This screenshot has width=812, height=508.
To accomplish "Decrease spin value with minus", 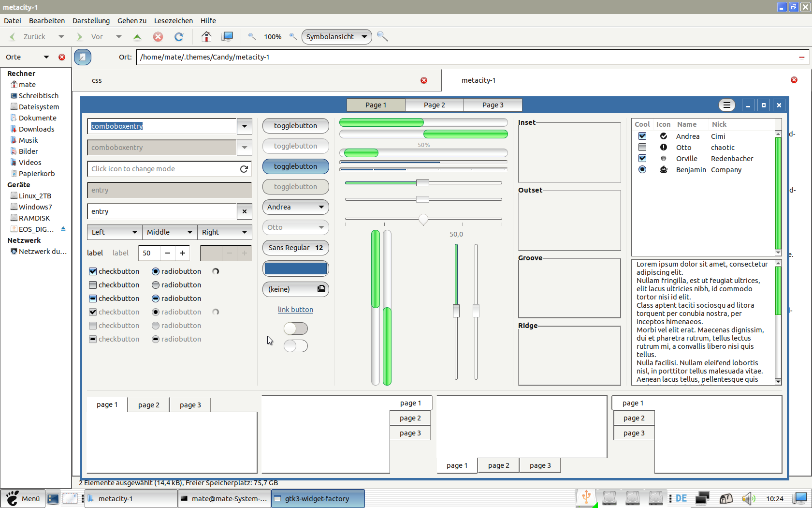I will point(167,253).
